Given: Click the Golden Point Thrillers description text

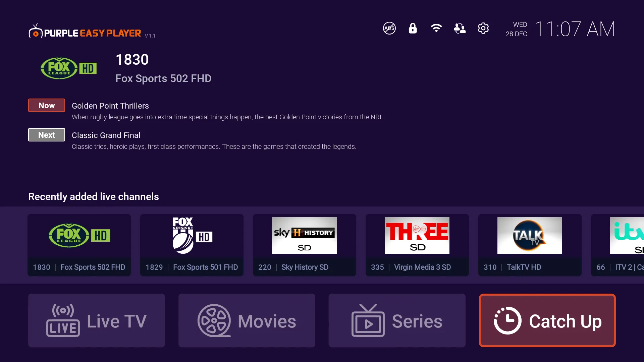Looking at the screenshot, I should coord(228,117).
